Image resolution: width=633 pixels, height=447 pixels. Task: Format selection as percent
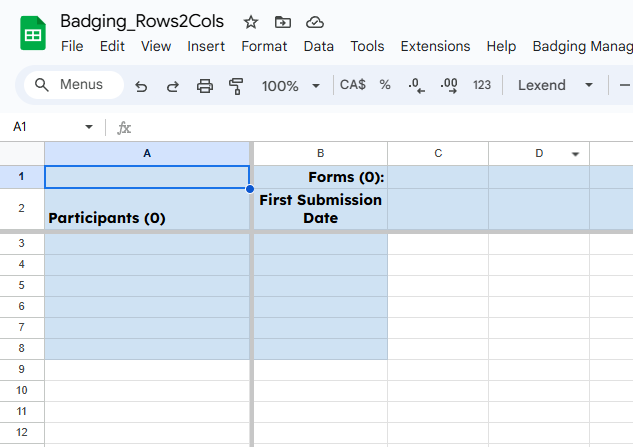tap(385, 86)
